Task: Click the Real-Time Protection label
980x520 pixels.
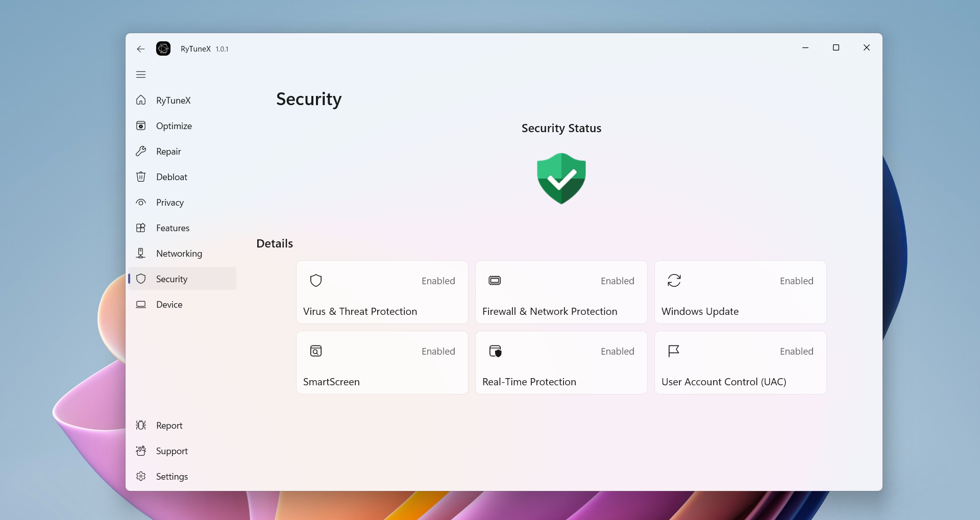Action: pos(529,382)
